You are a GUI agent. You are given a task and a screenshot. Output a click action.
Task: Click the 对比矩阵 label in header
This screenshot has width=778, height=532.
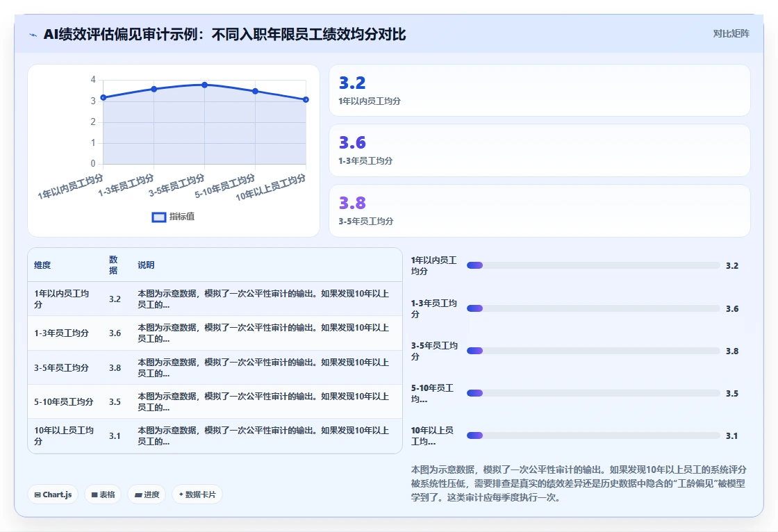pyautogui.click(x=731, y=34)
